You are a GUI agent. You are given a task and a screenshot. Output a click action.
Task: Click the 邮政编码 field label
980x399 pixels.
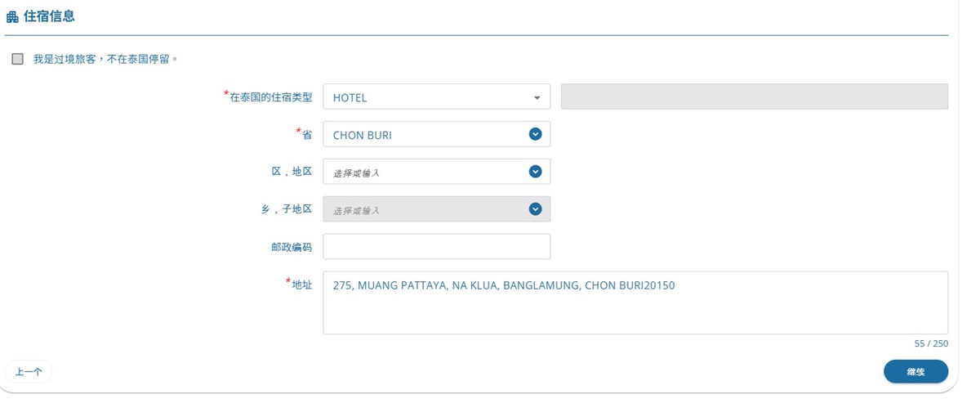pos(292,247)
